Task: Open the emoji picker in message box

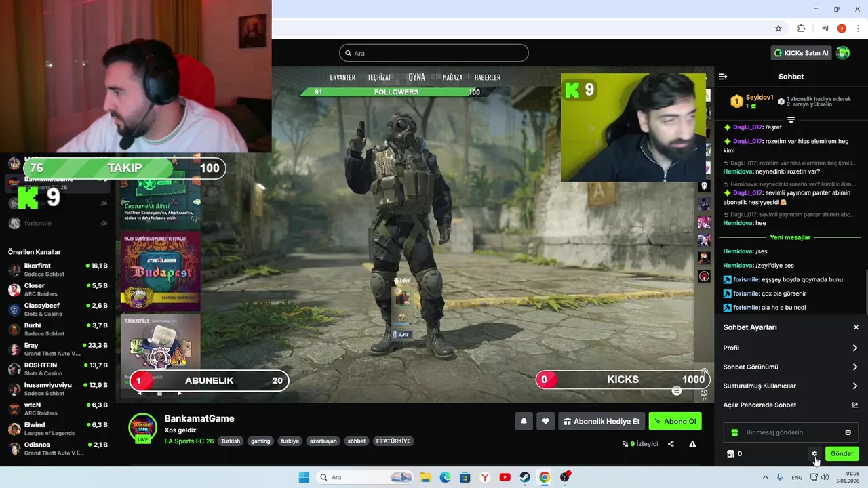Action: pyautogui.click(x=848, y=432)
